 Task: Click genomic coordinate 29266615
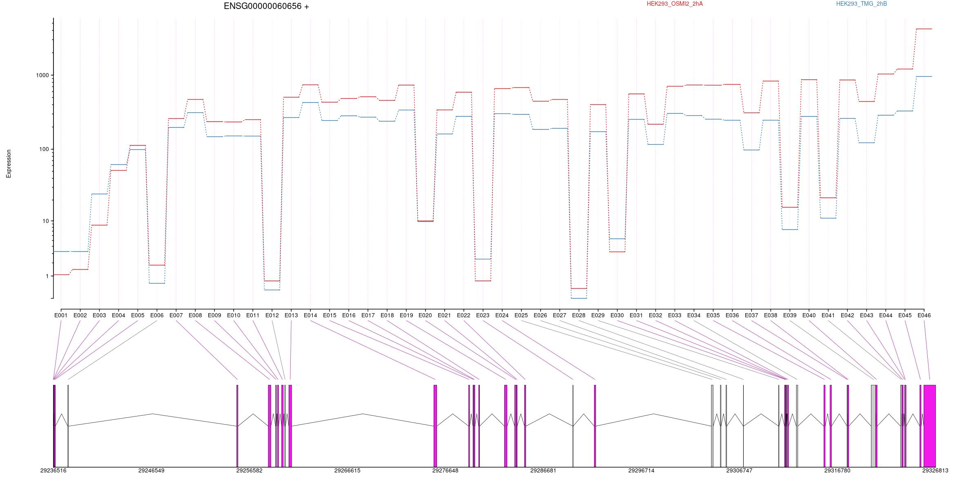point(347,470)
